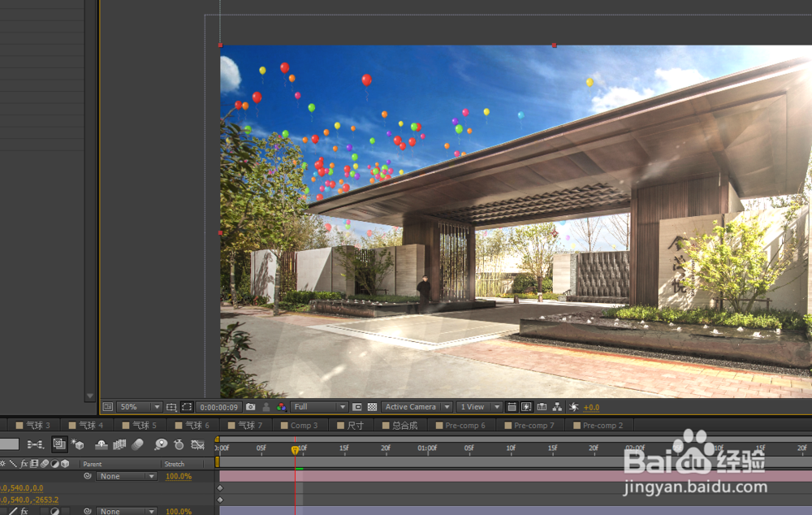The width and height of the screenshot is (812, 515).
Task: Open first layer Parent None dropdown
Action: [x=127, y=476]
